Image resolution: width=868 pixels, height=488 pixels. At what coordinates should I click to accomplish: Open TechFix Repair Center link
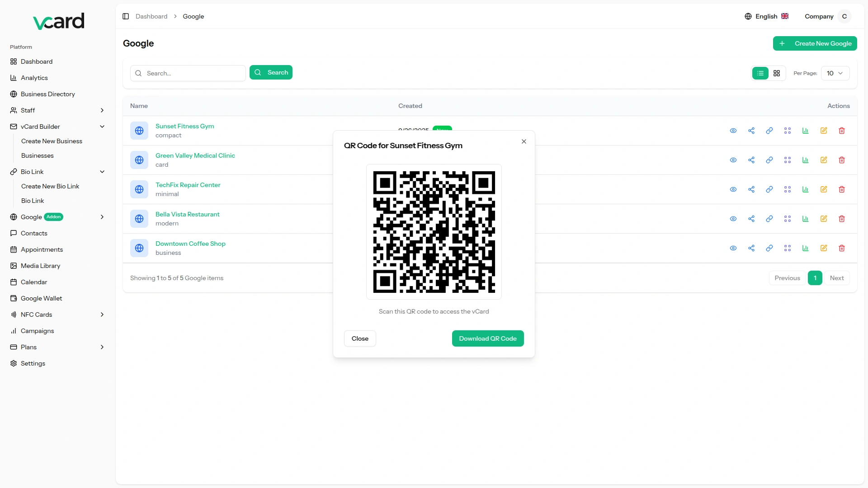point(188,185)
